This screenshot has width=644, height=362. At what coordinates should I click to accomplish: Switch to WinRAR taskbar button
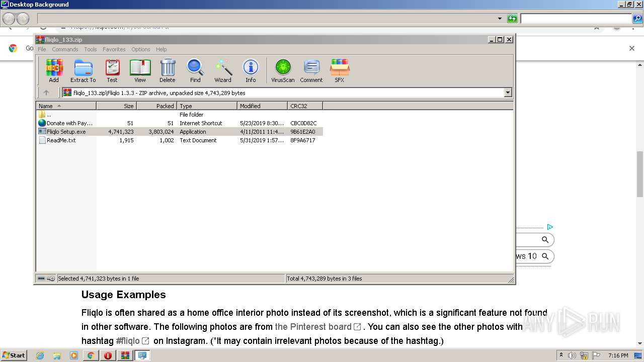click(x=125, y=355)
